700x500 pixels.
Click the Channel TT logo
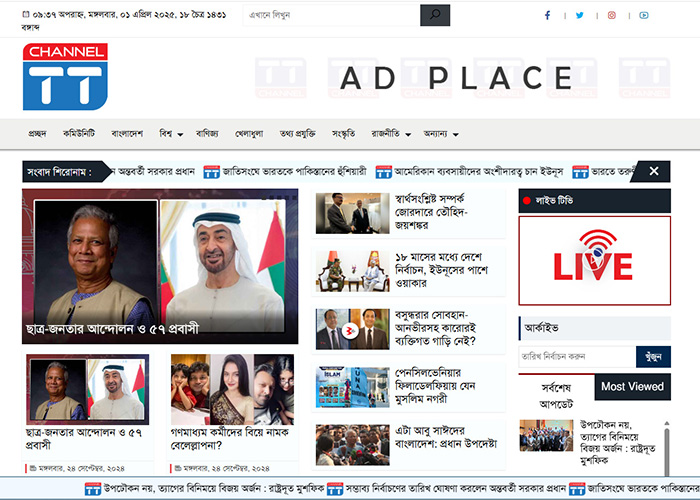pos(66,77)
